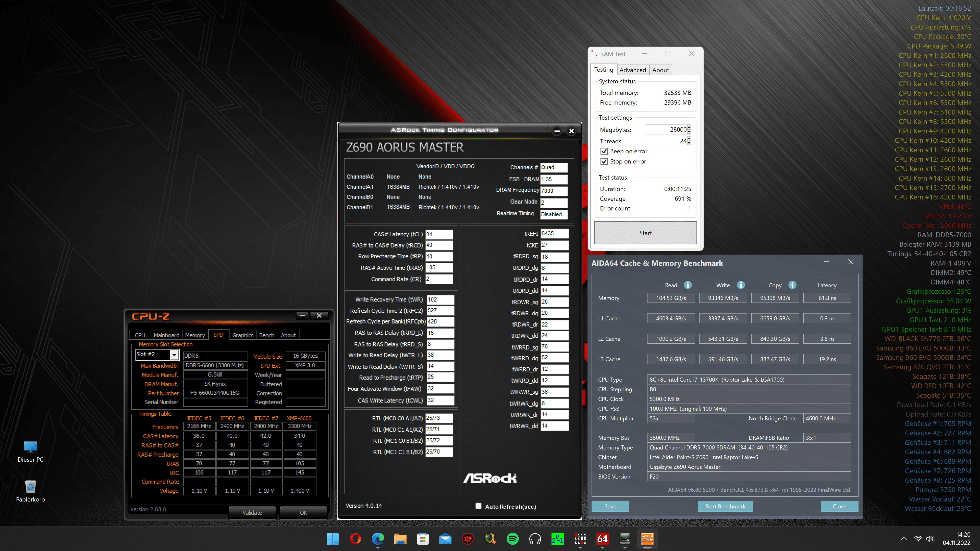Switch to the Testing tab in RAM Test
The height and width of the screenshot is (551, 980).
pos(604,70)
